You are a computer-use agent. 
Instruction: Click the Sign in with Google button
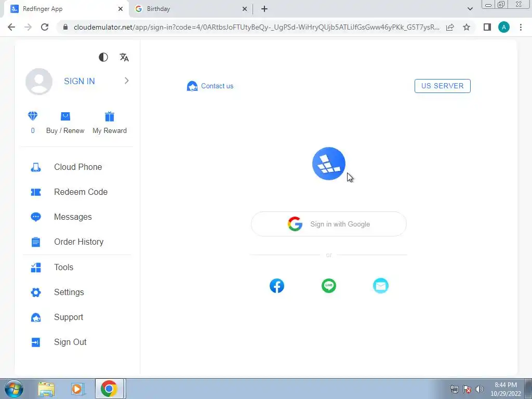(329, 224)
